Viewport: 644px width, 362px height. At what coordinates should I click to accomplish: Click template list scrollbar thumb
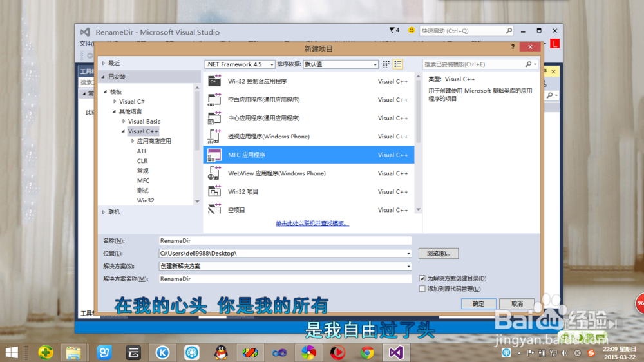click(418, 111)
